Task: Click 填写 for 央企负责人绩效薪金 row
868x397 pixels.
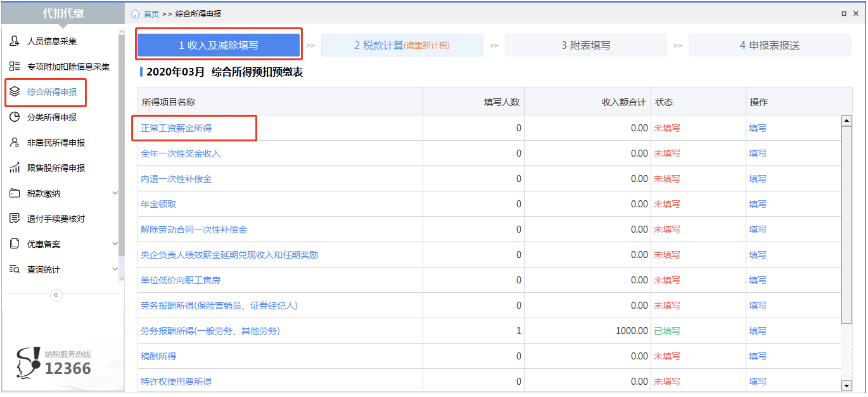Action: (758, 255)
